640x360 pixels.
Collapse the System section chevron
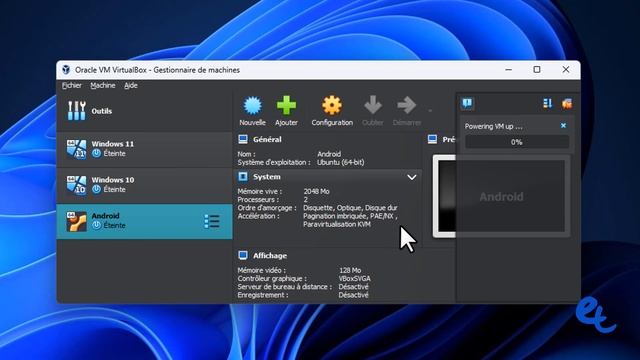[x=412, y=177]
